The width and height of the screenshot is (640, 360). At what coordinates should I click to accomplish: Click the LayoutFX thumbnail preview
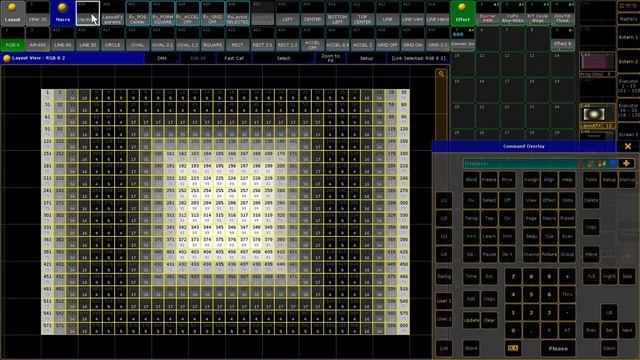pyautogui.click(x=598, y=116)
